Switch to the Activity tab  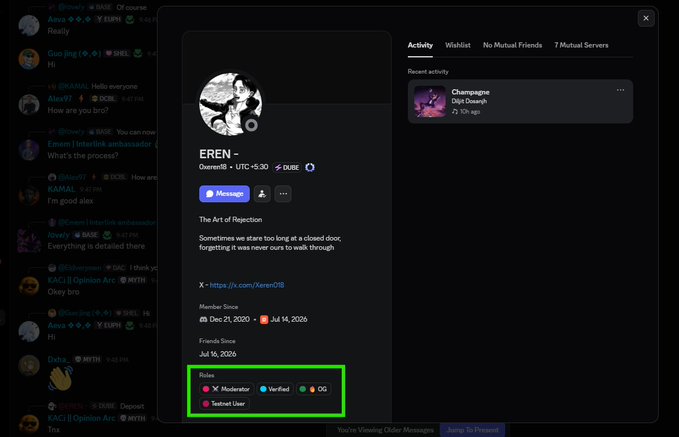(x=420, y=45)
